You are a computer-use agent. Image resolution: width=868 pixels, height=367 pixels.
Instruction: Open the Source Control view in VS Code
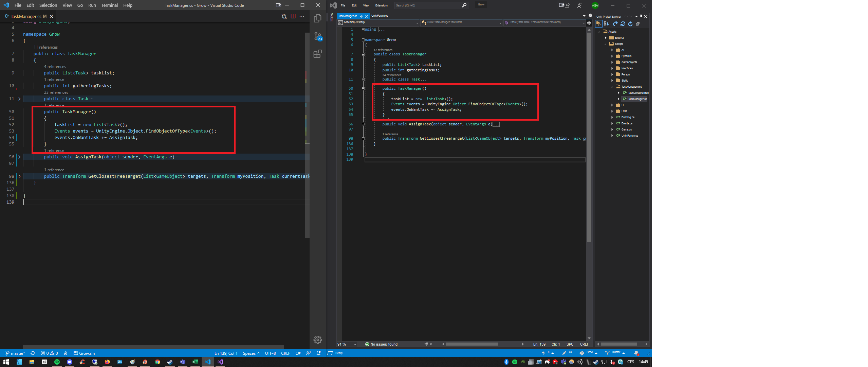318,36
